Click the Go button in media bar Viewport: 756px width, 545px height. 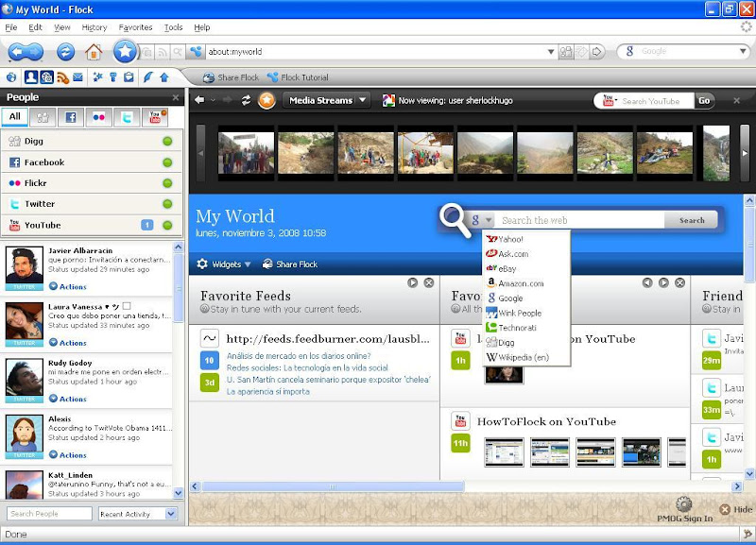(x=704, y=101)
